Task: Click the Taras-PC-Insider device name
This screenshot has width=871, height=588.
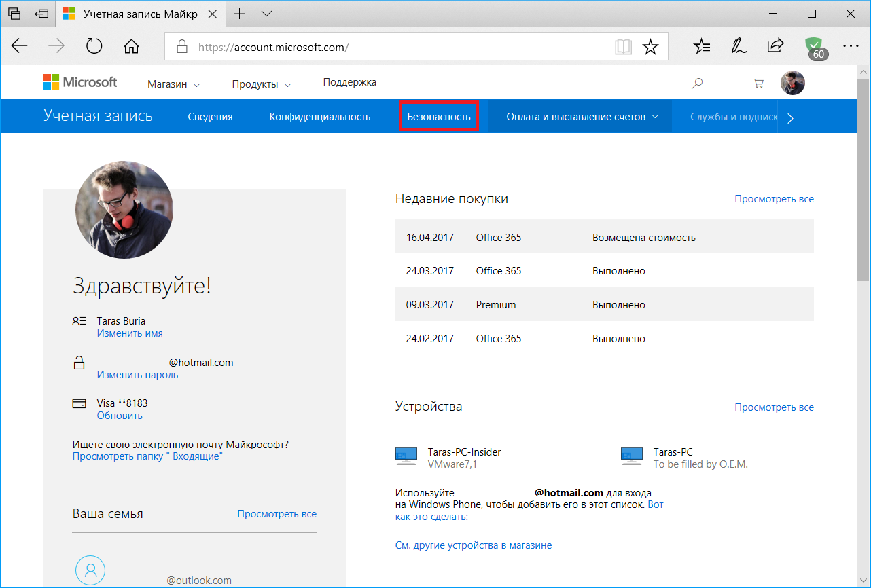Action: 464,452
